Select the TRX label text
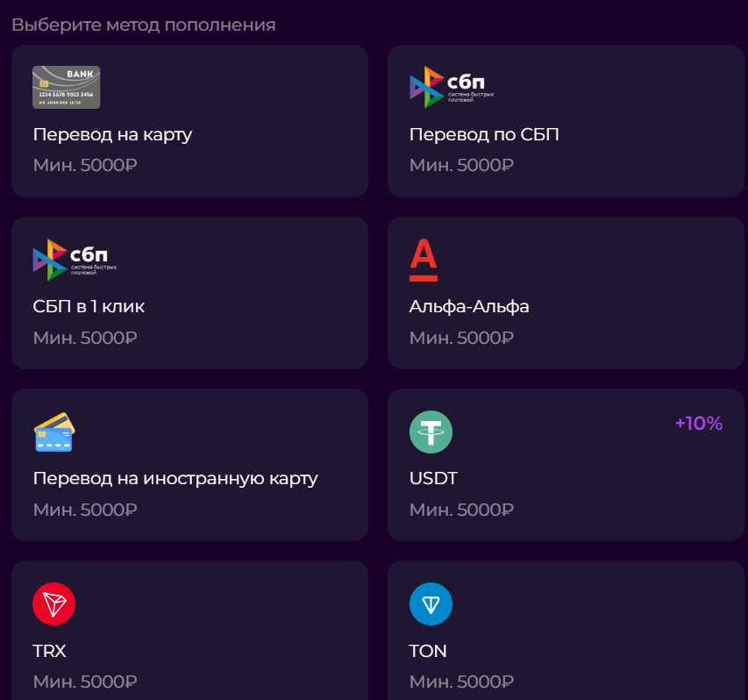The image size is (748, 700). pos(49,651)
